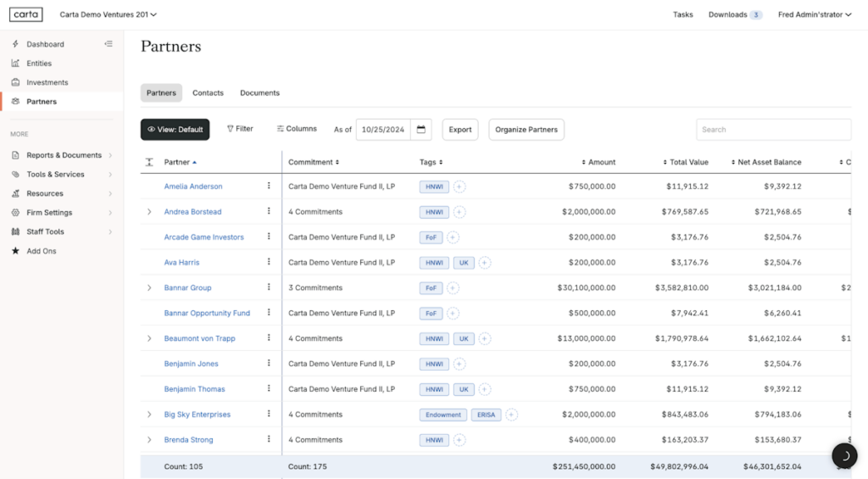Viewport: 868px width, 479px height.
Task: Sort by the Net Asset Balance column header
Action: (x=766, y=162)
